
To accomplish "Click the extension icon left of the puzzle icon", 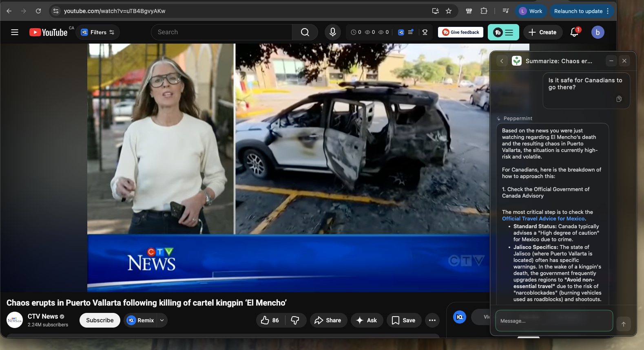I will [469, 11].
